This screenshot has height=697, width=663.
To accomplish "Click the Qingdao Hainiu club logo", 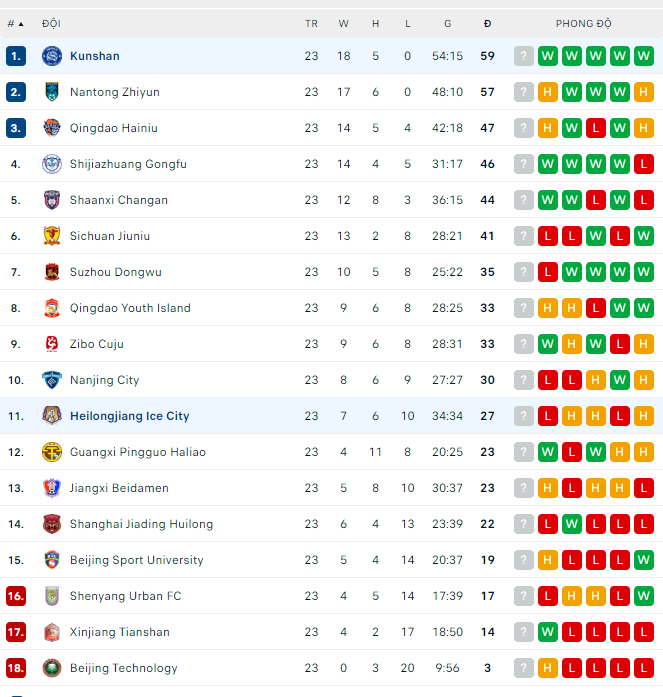I will (52, 128).
